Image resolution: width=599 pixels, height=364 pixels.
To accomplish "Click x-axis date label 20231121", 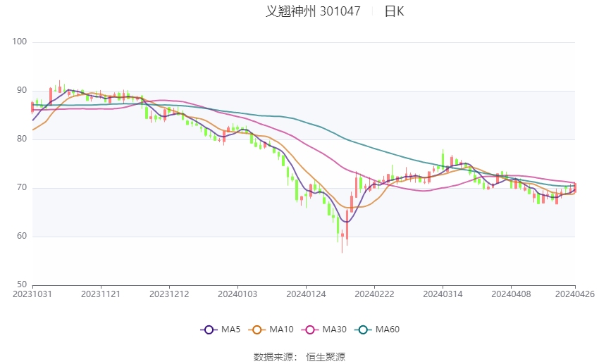I will [101, 294].
